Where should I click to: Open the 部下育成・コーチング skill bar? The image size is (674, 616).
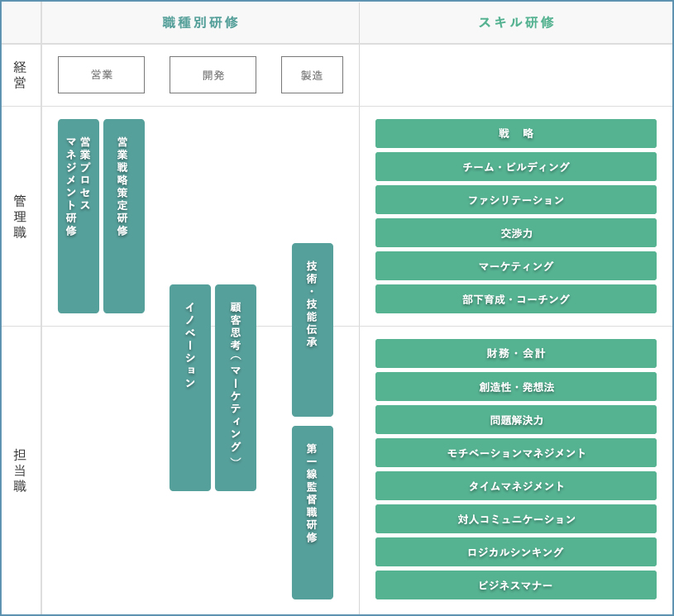pos(516,298)
